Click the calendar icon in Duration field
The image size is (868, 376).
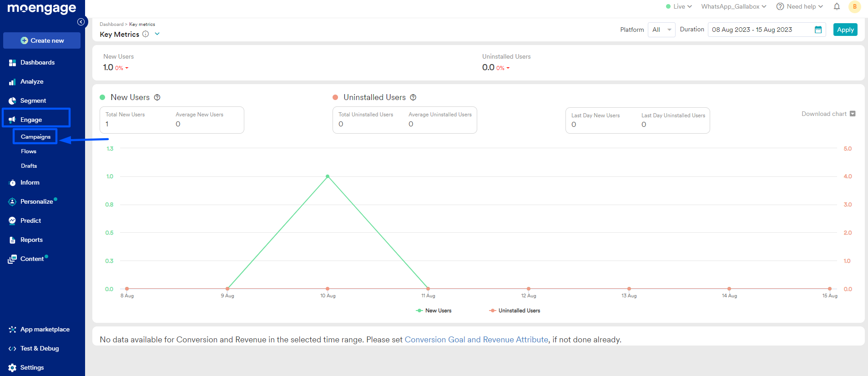818,30
